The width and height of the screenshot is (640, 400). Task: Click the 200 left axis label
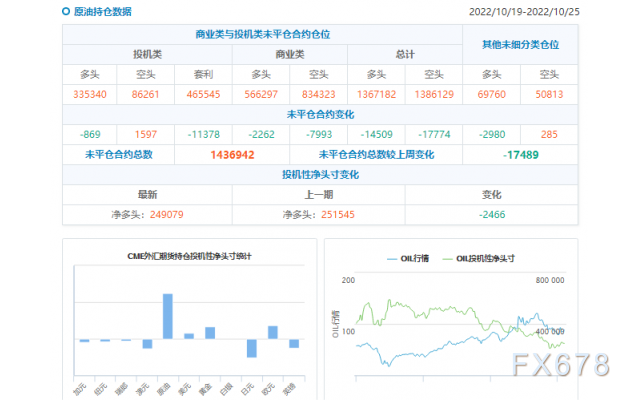[348, 280]
